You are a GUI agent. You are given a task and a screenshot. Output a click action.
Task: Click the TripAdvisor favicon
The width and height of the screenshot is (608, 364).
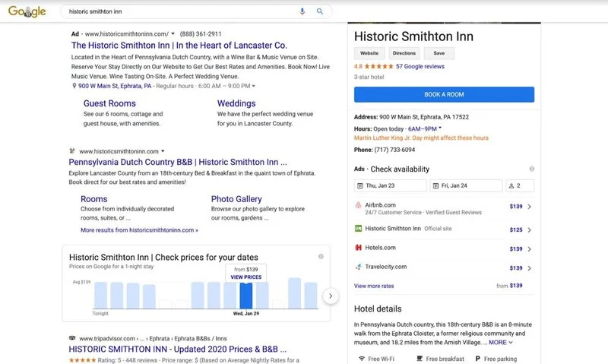click(x=72, y=338)
